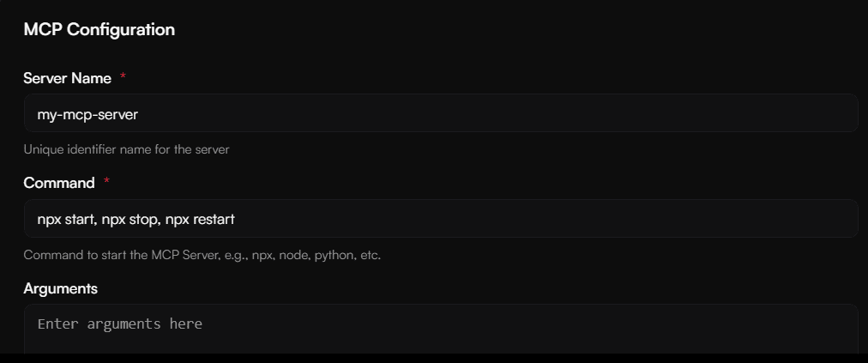868x363 pixels.
Task: Click the 'Command to start the MCP Server' hint
Action: [202, 256]
